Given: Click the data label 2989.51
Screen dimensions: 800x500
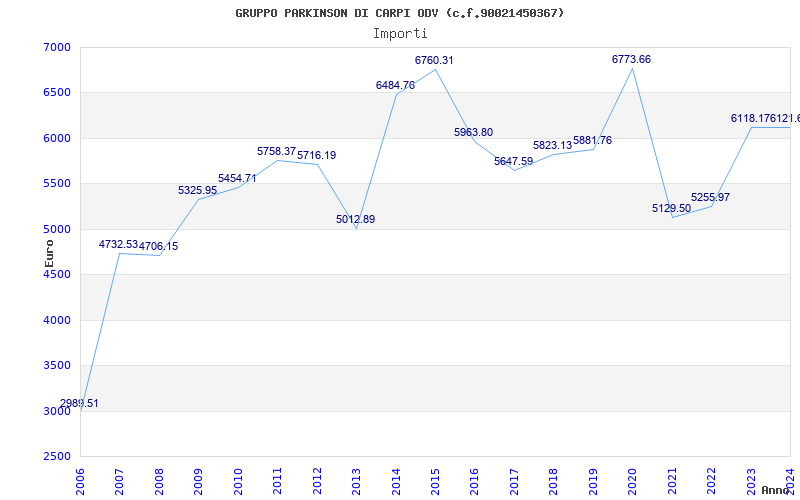Looking at the screenshot, I should [79, 404].
